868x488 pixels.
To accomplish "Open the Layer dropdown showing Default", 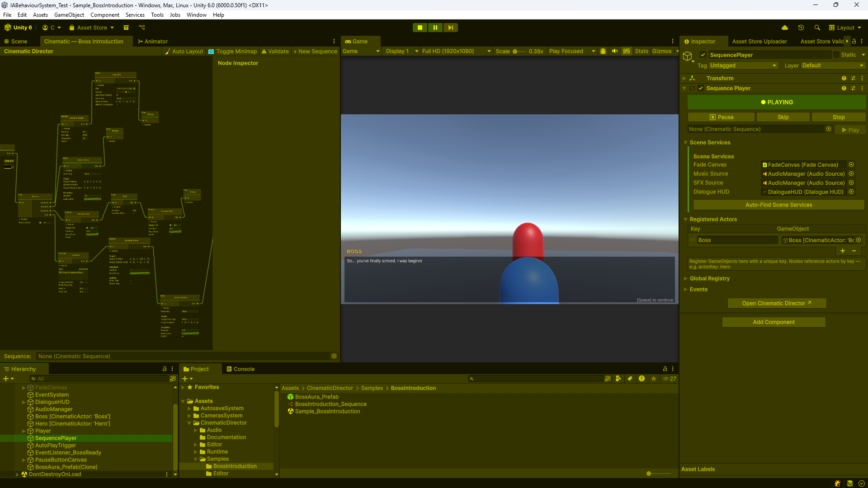I will (833, 66).
